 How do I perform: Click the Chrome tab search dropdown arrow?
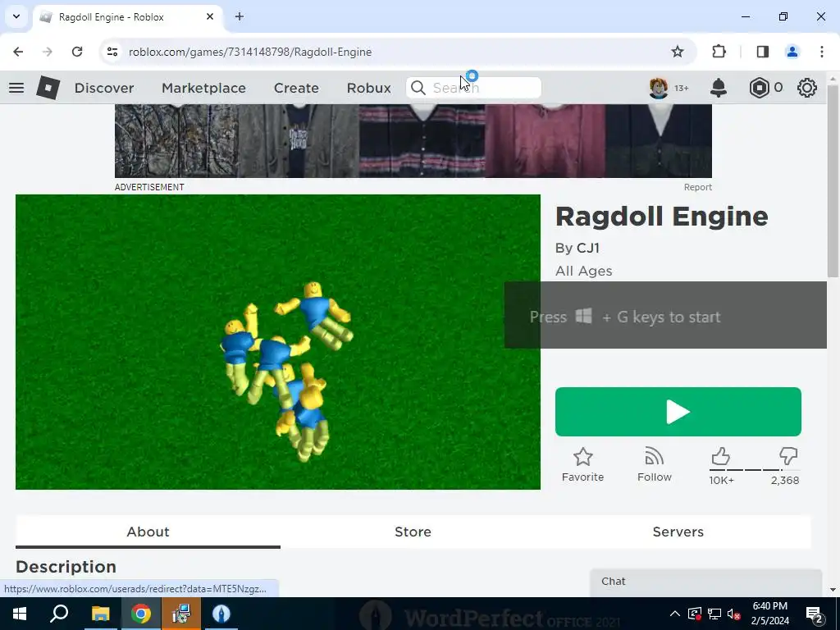16,16
